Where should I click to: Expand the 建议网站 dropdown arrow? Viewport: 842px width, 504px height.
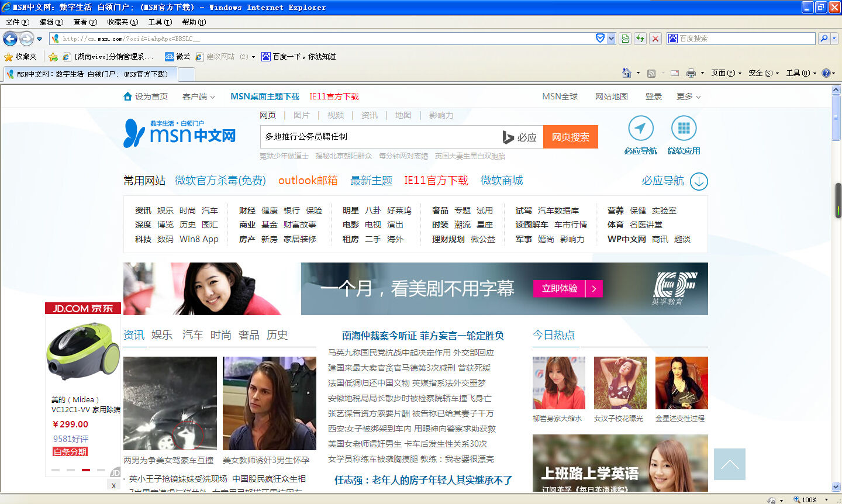[x=253, y=57]
